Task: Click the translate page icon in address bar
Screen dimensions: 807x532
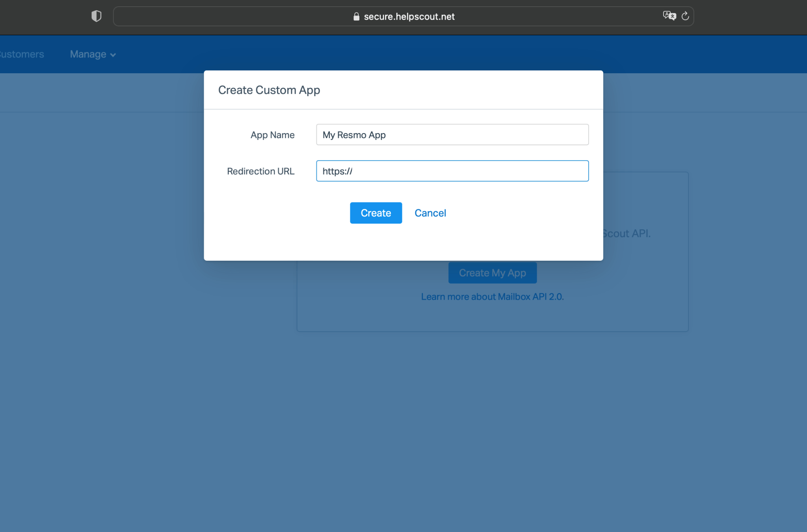Action: [669, 16]
